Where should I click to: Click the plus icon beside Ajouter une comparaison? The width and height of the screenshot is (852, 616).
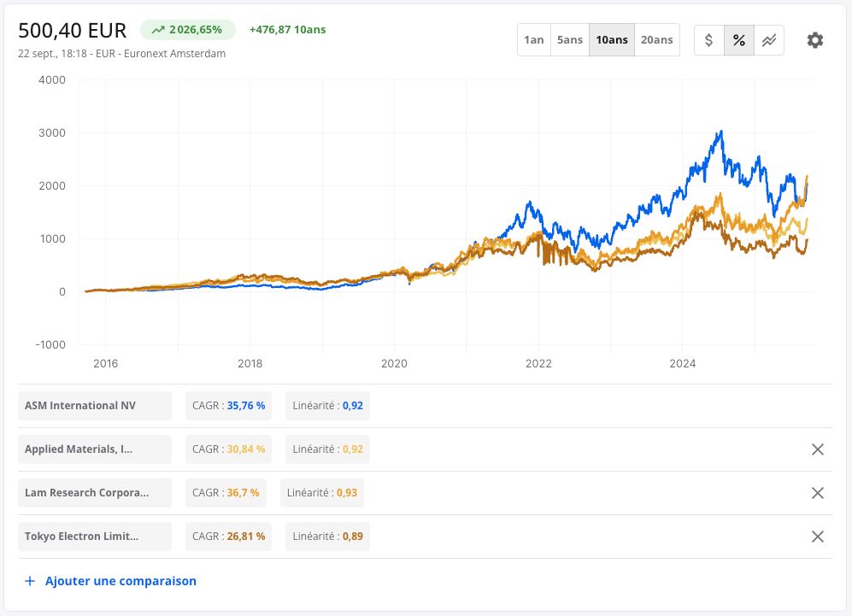point(30,581)
